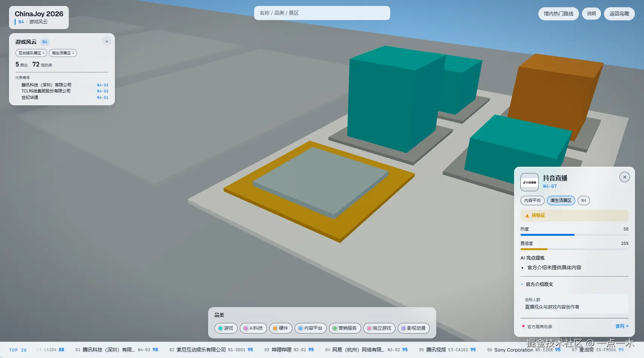Toggle the 独立游戏 category filter
Viewport: 644px width, 358px height.
pyautogui.click(x=379, y=328)
